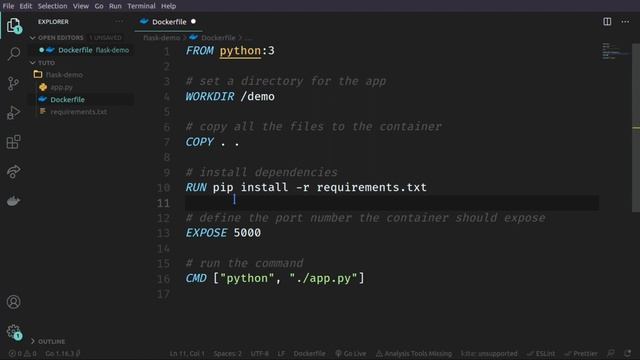Open the Docker view in activity bar
640x360 pixels.
[x=13, y=201]
